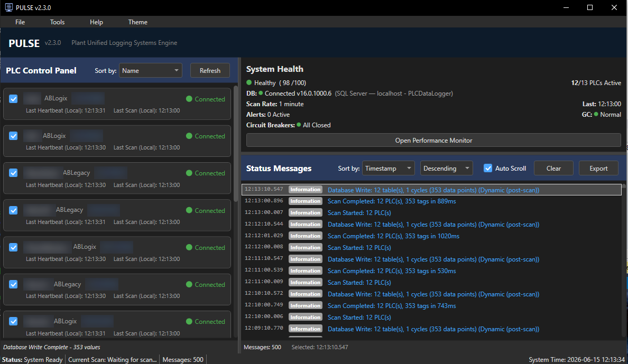Select Scan Started message at 12:12:00.008
The image size is (628, 364).
tap(431, 247)
